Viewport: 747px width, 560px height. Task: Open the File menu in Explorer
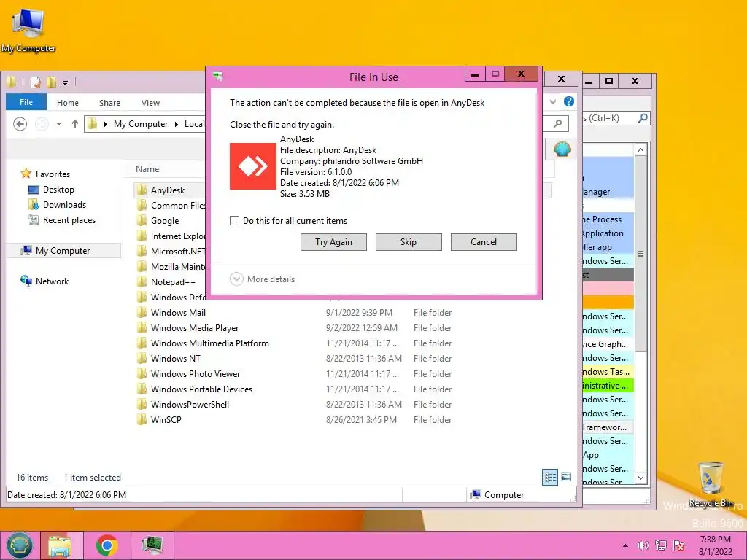(26, 102)
